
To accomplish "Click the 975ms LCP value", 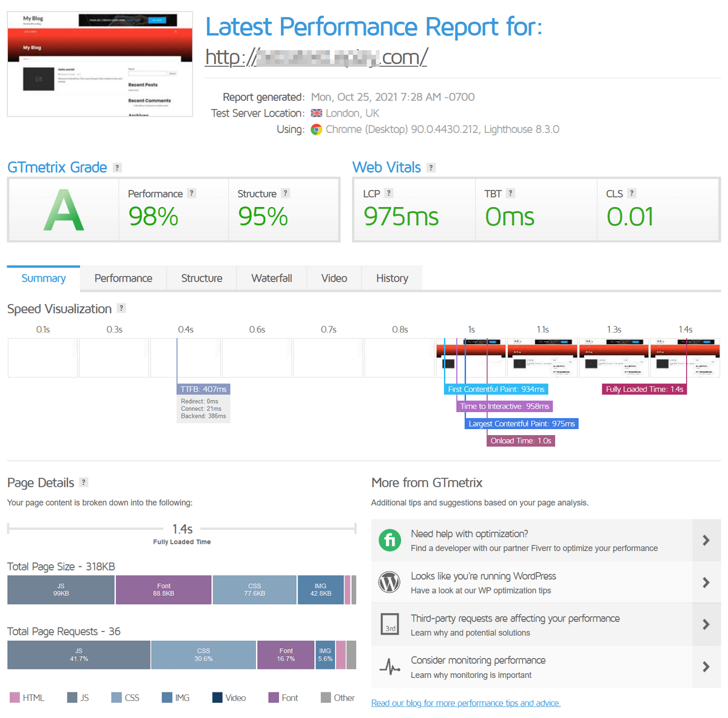I will pos(401,217).
